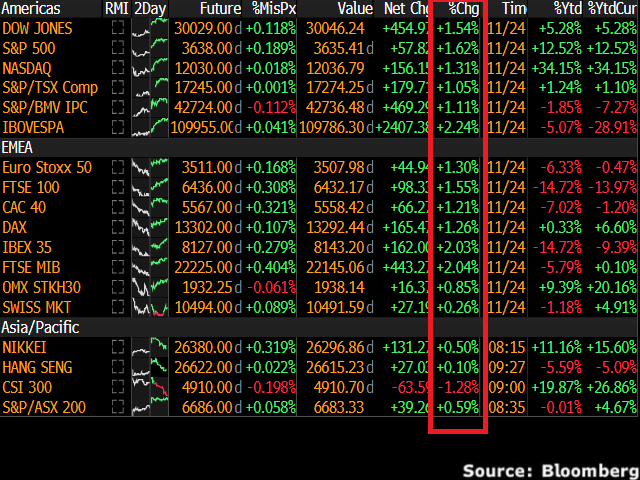The image size is (640, 480).
Task: Open the S&P/ASX 200 2Day sparkline chart
Action: 150,407
